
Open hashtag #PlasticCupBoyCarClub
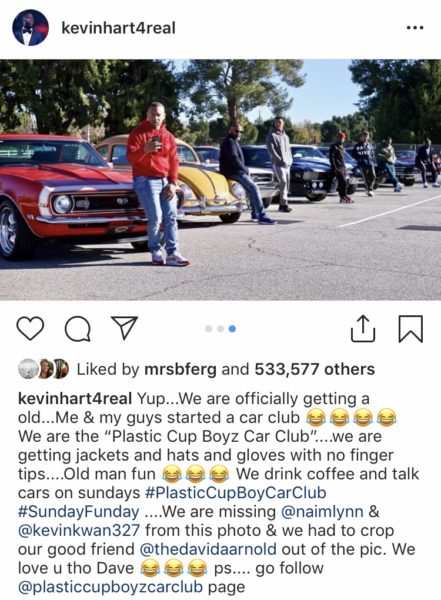coord(235,493)
